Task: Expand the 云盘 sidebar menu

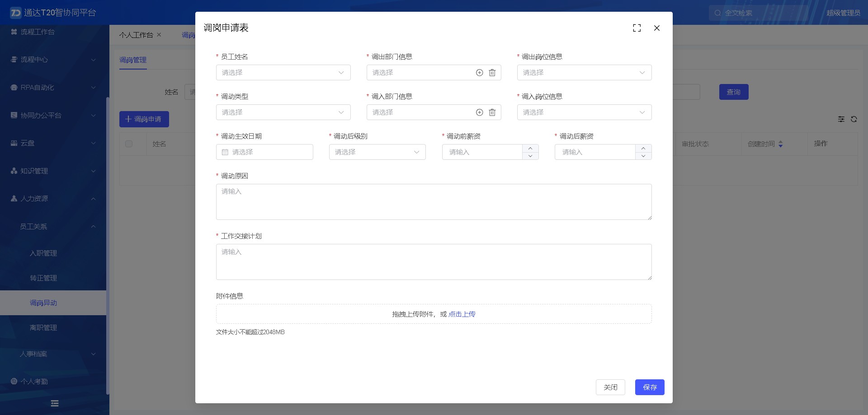Action: click(94, 143)
